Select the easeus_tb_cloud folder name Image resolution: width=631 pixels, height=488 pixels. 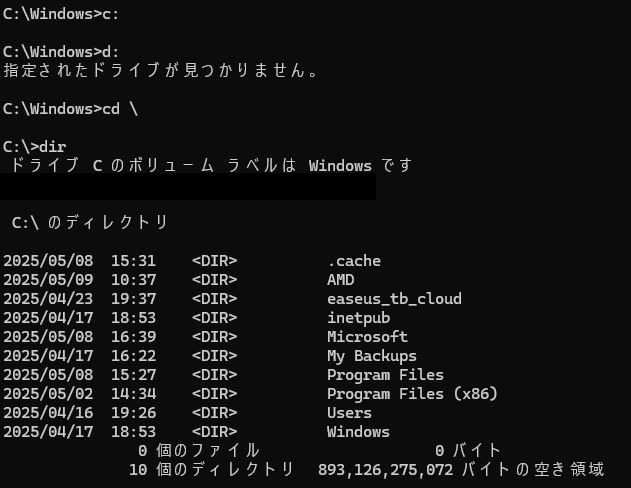click(x=394, y=299)
